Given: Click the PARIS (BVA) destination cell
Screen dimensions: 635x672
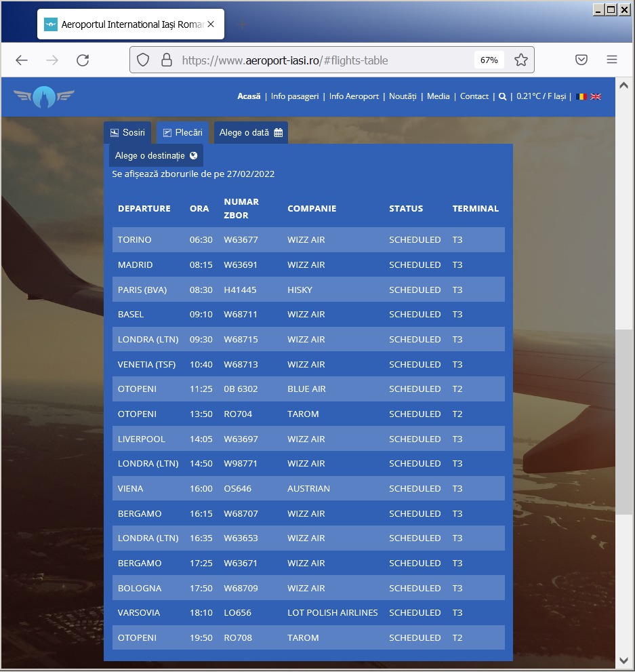Looking at the screenshot, I should pyautogui.click(x=142, y=290).
